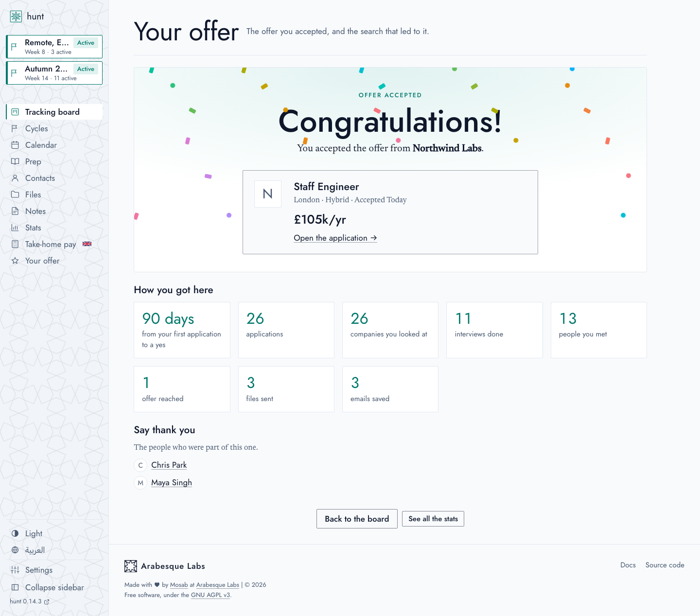This screenshot has height=616, width=700.
Task: Toggle the Light theme switch
Action: coord(54,533)
